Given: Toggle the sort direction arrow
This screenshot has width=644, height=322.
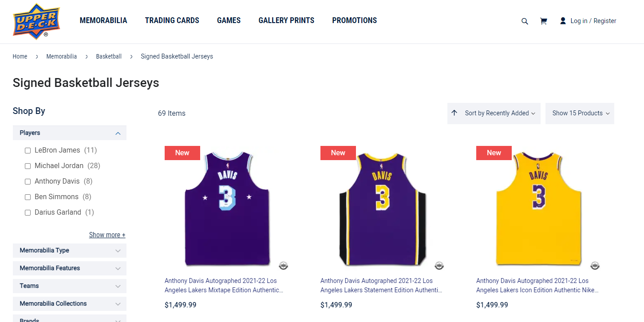Looking at the screenshot, I should (x=454, y=113).
